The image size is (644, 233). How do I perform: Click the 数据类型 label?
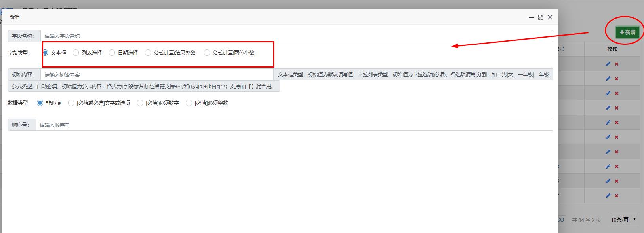click(x=18, y=103)
